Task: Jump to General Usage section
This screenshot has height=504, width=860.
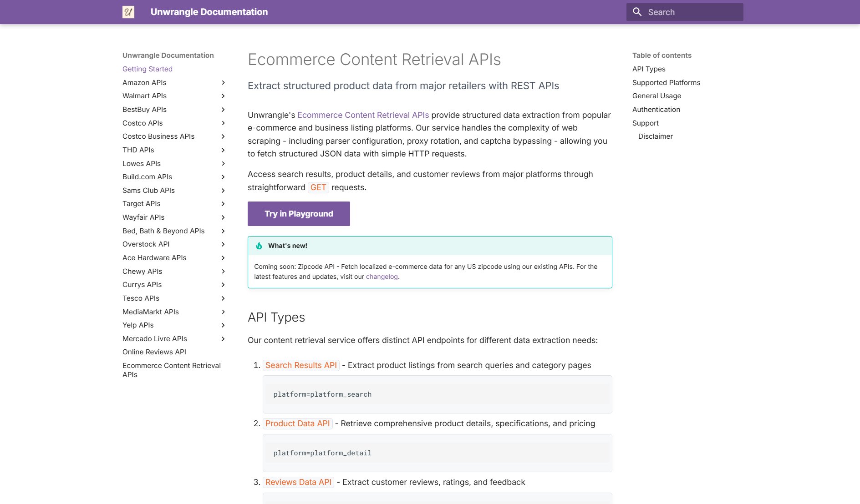Action: (656, 96)
